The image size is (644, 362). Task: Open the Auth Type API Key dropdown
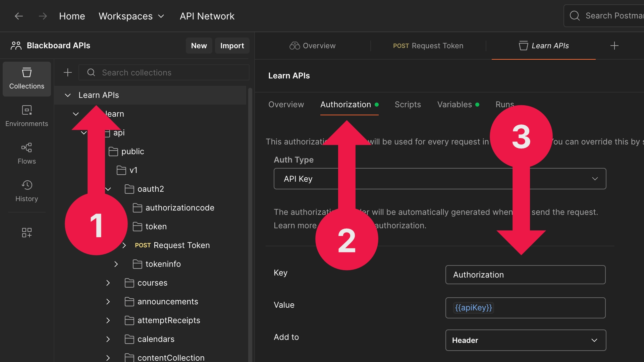point(440,179)
